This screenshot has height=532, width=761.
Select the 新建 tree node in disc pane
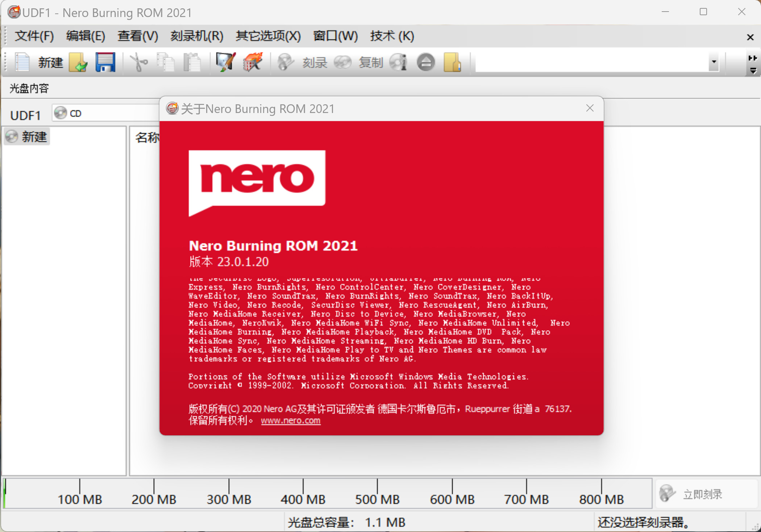point(27,137)
